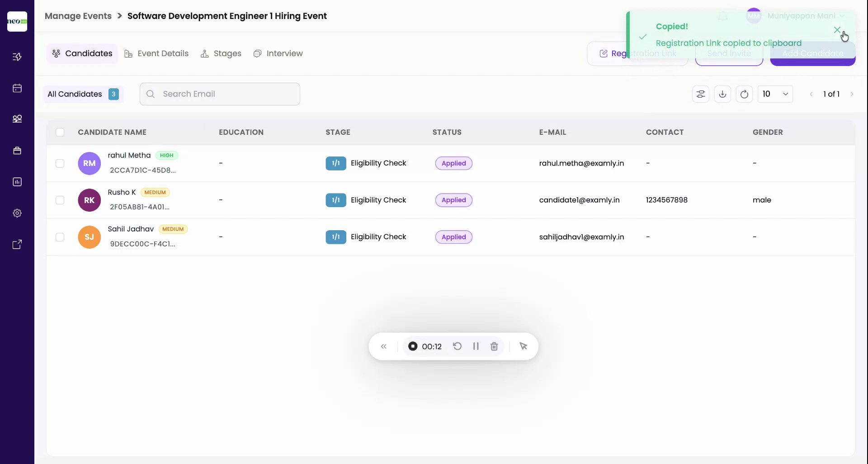Open the Jobs briefcase icon in sidebar
Screen dimensions: 868x464
point(17,150)
